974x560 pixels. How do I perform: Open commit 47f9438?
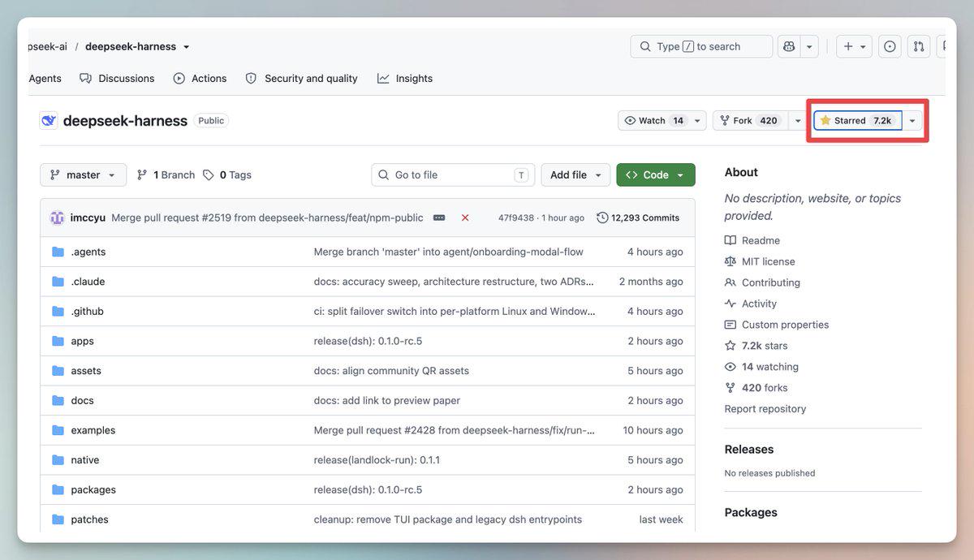coord(516,218)
